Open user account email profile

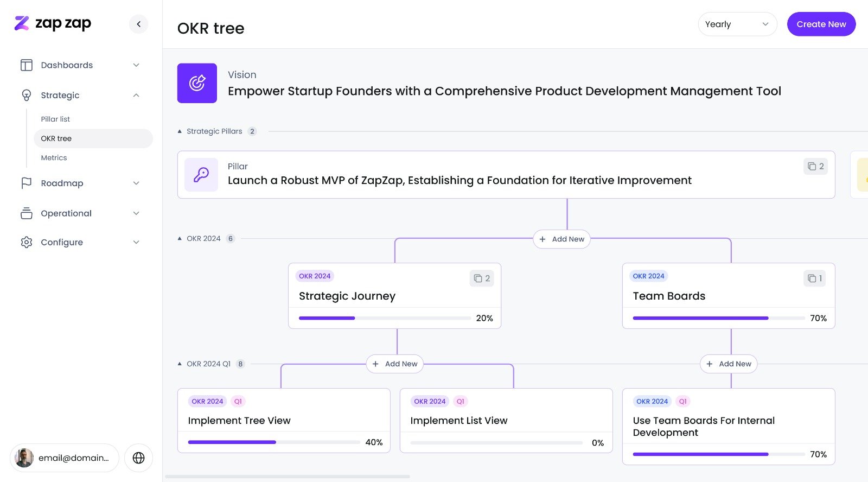click(64, 458)
